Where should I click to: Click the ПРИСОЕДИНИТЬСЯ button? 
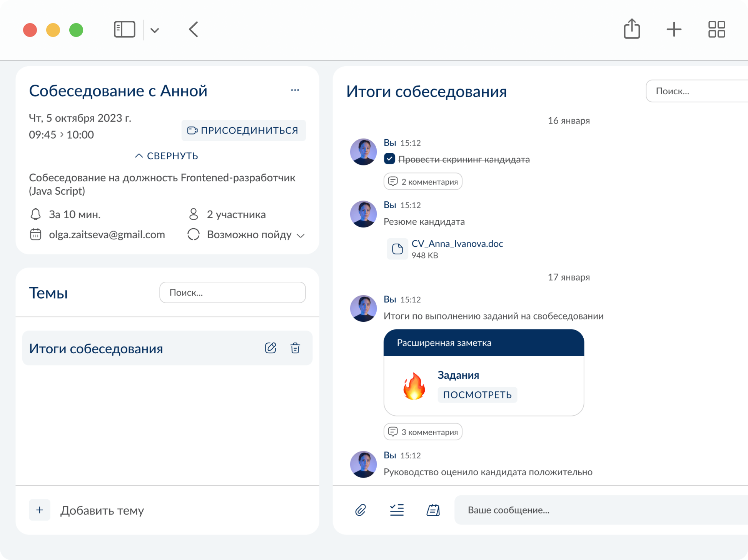click(x=244, y=130)
